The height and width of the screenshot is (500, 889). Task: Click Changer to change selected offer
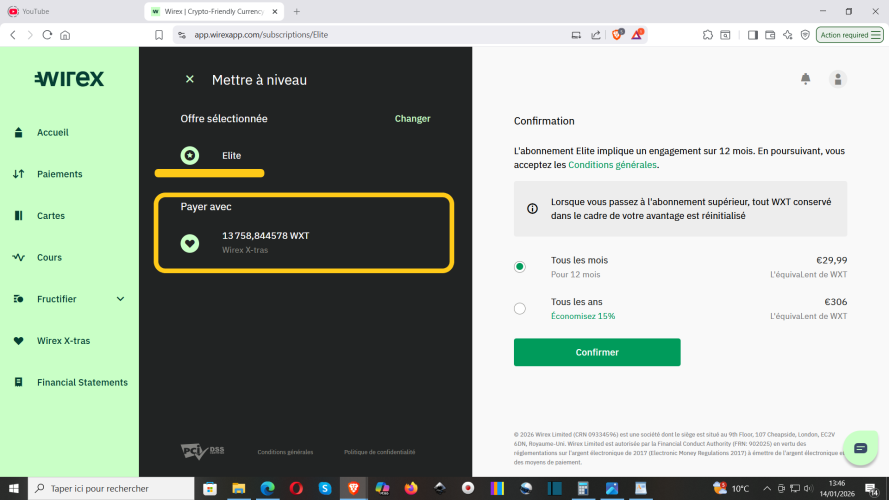tap(412, 118)
